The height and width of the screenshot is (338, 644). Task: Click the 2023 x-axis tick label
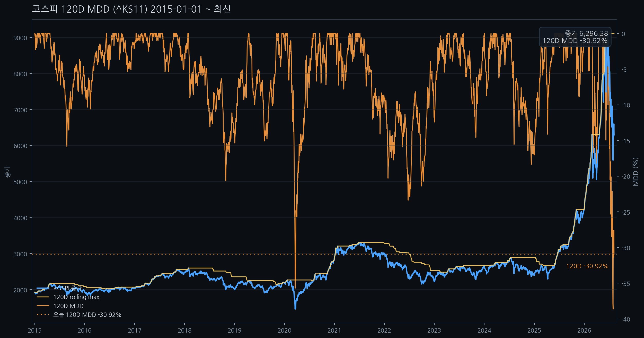(434, 331)
